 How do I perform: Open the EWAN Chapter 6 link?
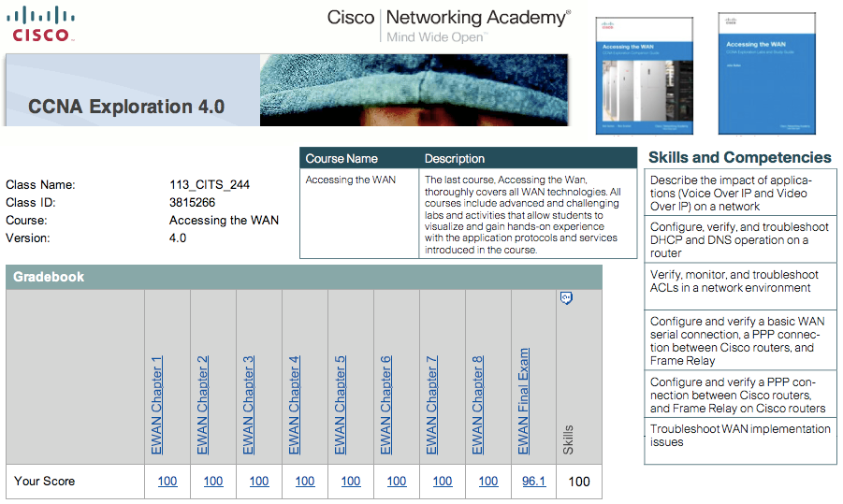pyautogui.click(x=385, y=405)
